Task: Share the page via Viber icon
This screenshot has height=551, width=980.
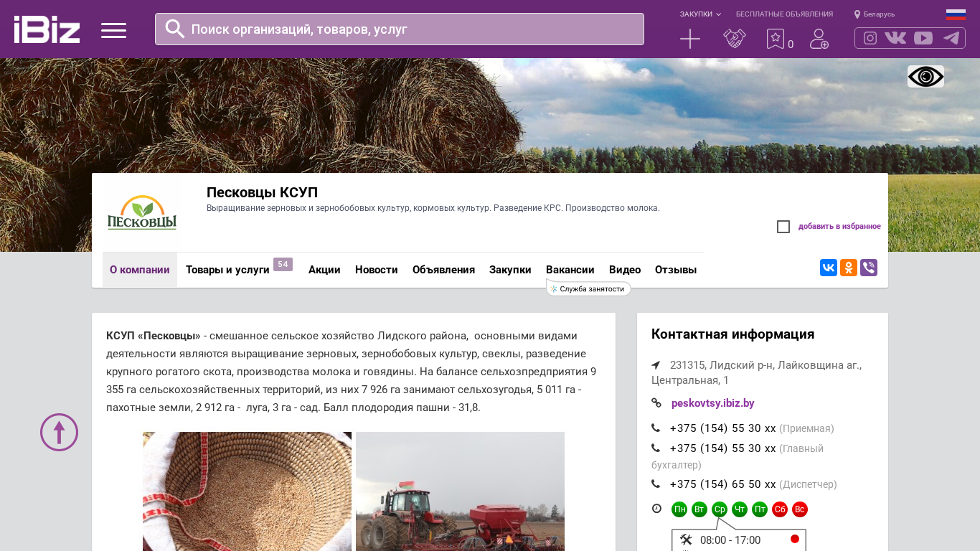Action: coord(869,268)
